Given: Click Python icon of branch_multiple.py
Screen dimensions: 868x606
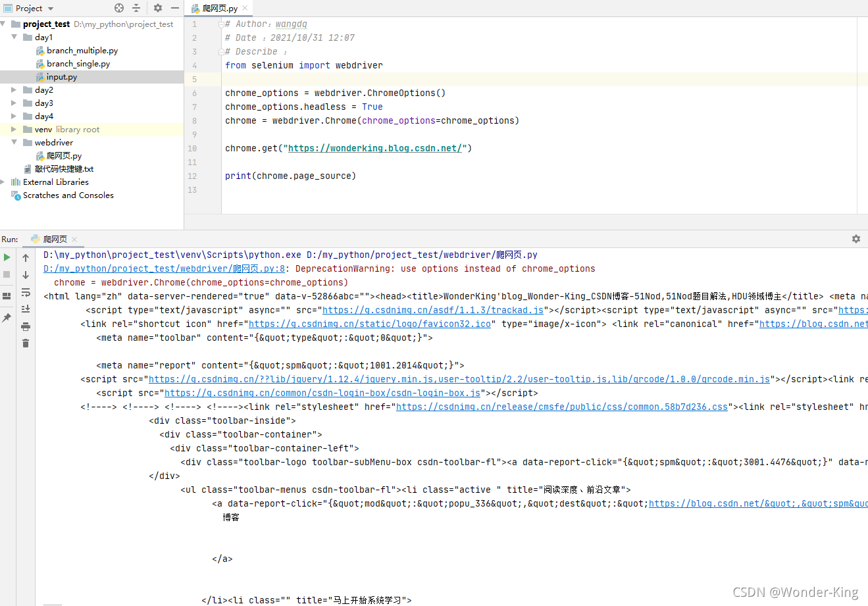Looking at the screenshot, I should click(40, 51).
